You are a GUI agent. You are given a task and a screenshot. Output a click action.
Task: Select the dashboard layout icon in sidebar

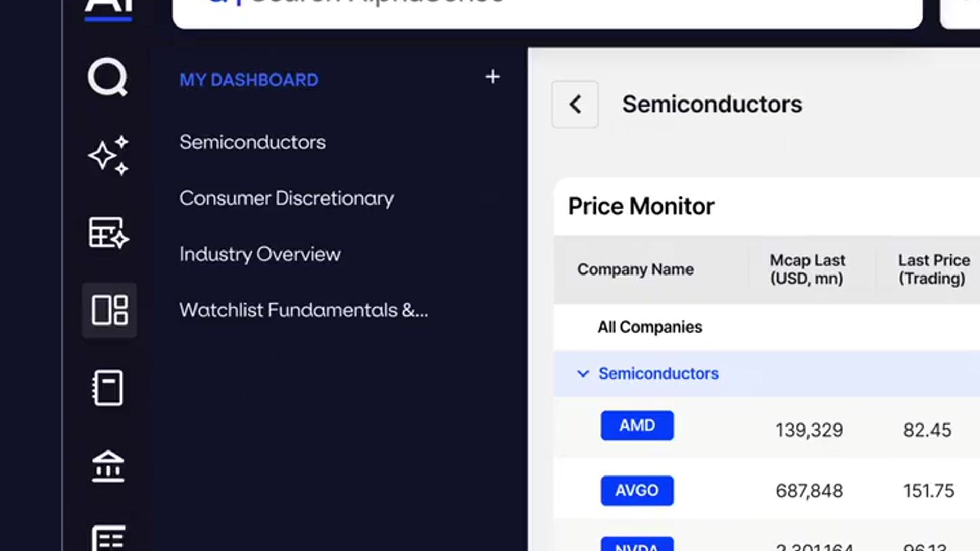point(109,310)
